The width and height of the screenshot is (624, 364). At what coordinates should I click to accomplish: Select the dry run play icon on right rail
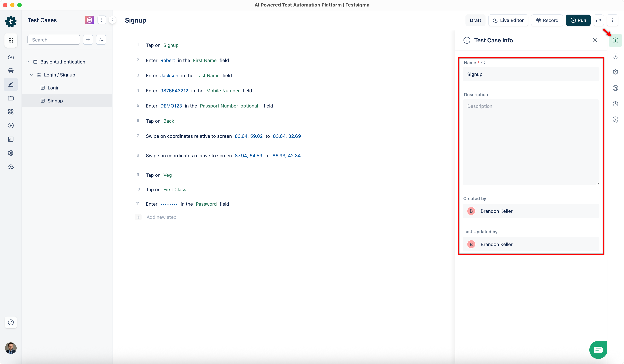point(616,56)
